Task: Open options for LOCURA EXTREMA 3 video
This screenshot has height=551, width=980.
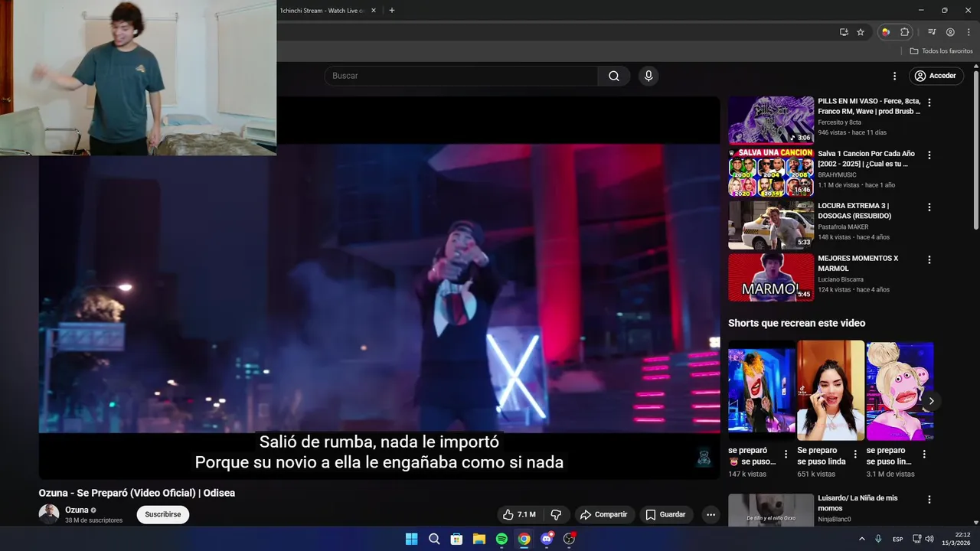Action: point(929,207)
